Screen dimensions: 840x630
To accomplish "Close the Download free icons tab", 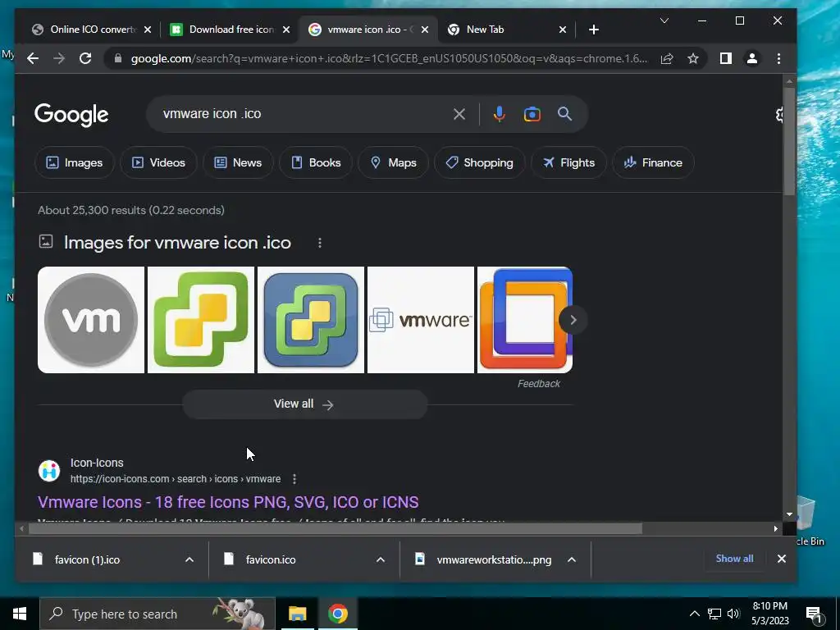I will 286,30.
